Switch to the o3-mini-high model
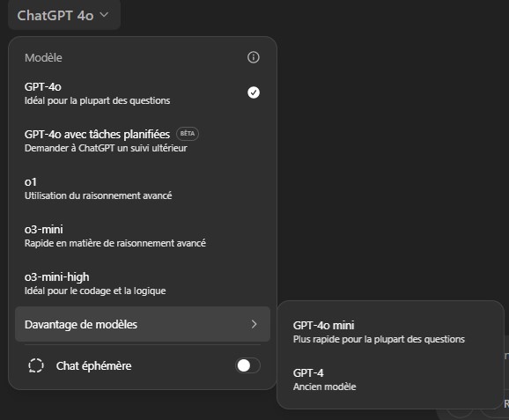Screen dimensions: 509x420 (143, 283)
